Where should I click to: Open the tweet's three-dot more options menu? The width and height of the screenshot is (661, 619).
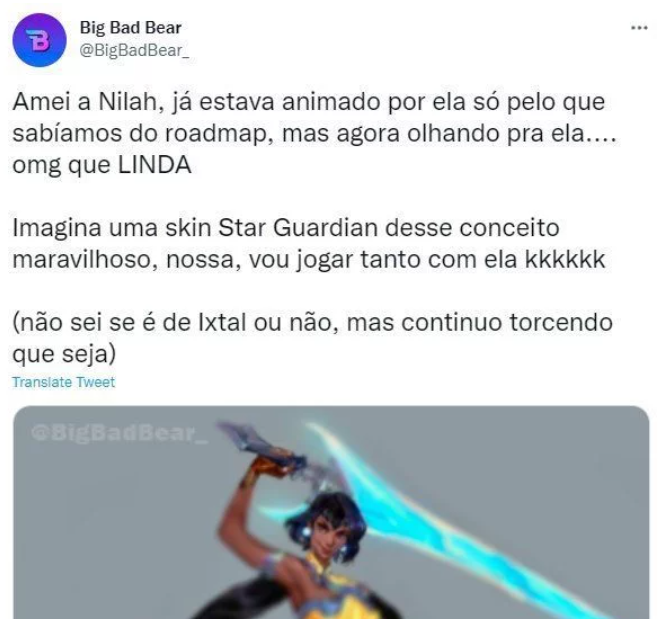(639, 28)
